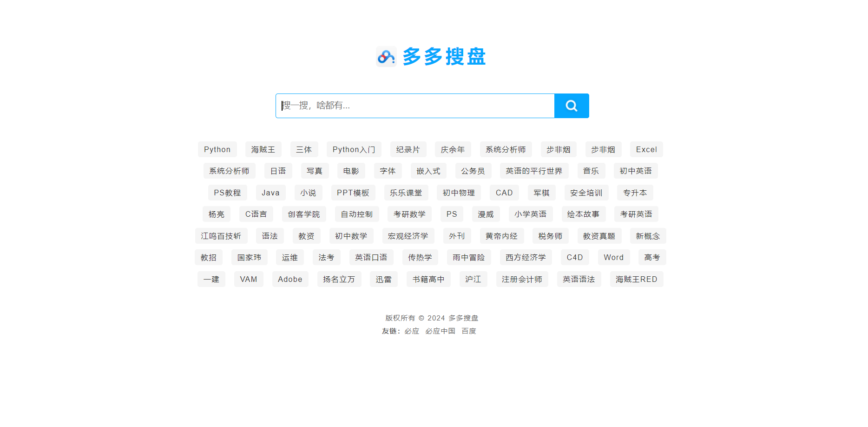Click the 多多搜盘 title text

pyautogui.click(x=444, y=57)
